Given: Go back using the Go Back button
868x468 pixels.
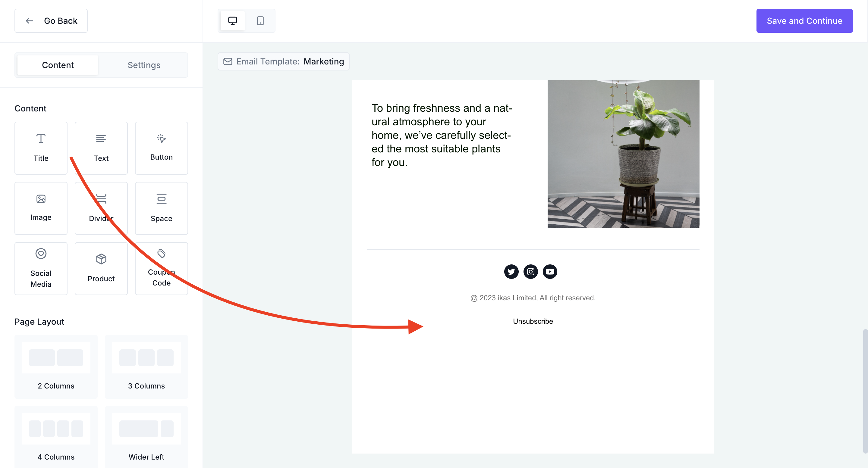Looking at the screenshot, I should (x=51, y=21).
